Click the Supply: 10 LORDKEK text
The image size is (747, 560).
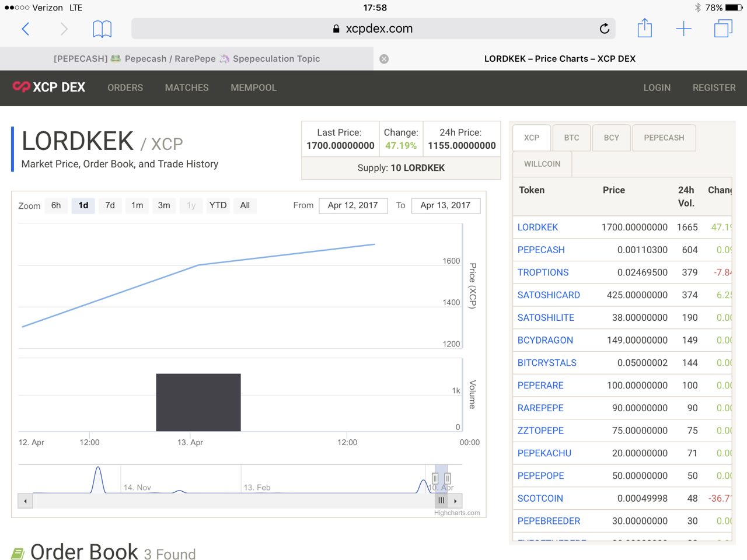click(x=401, y=168)
